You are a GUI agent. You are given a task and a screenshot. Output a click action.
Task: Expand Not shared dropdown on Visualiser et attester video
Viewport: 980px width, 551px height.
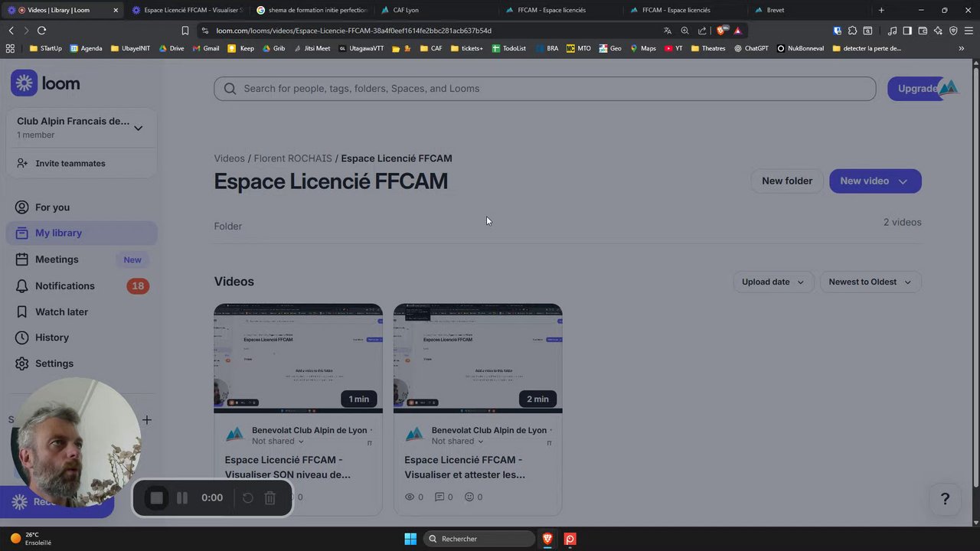click(458, 442)
